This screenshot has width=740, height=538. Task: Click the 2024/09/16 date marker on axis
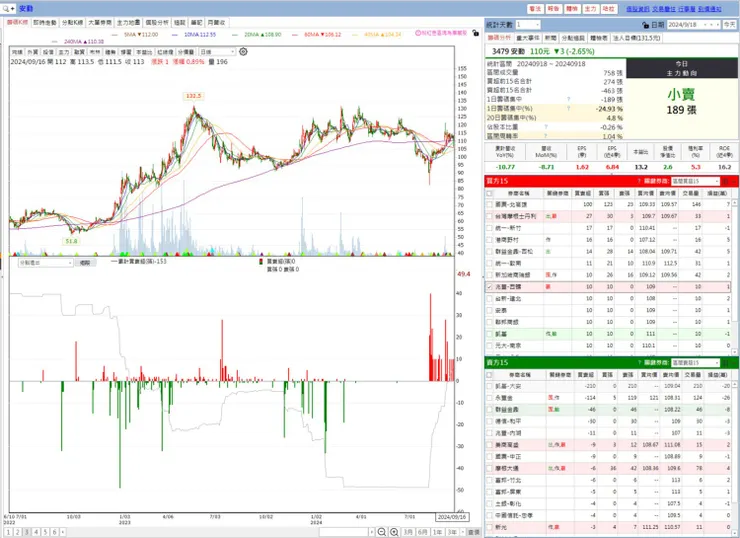[x=452, y=517]
